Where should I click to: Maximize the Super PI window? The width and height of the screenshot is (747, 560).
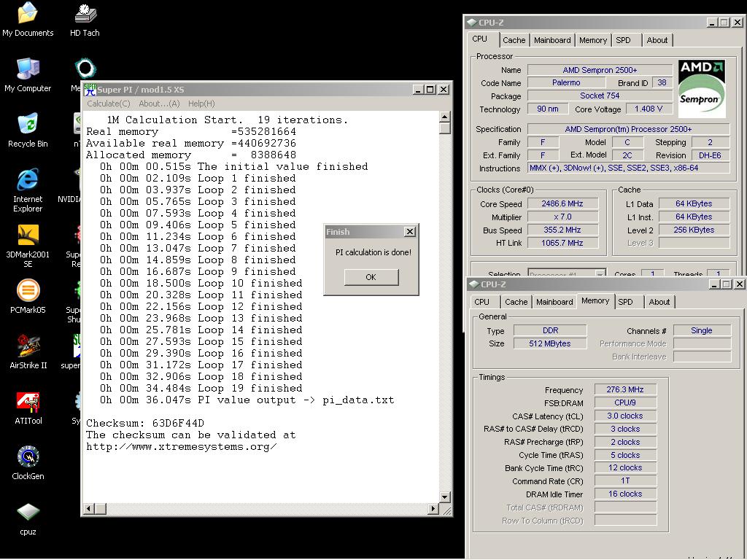coord(430,90)
